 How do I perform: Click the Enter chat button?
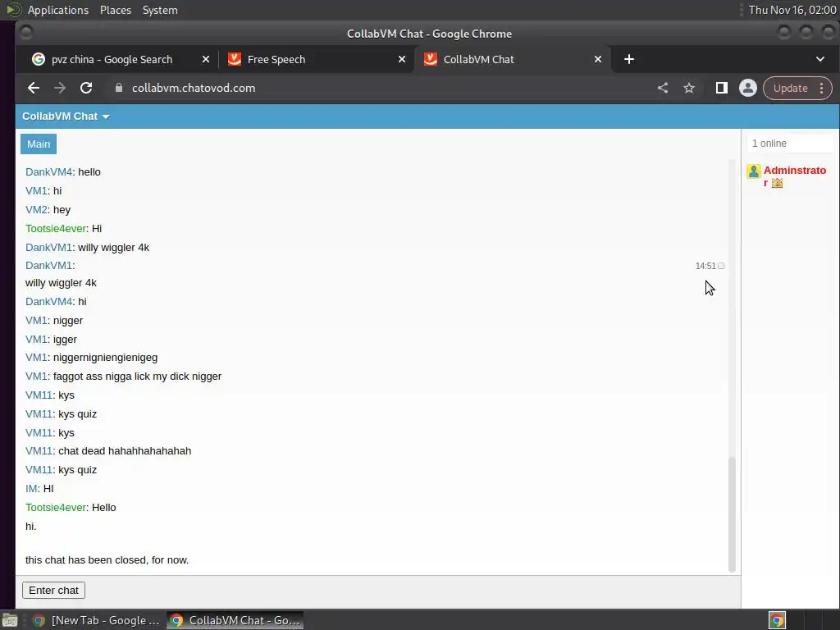tap(53, 591)
